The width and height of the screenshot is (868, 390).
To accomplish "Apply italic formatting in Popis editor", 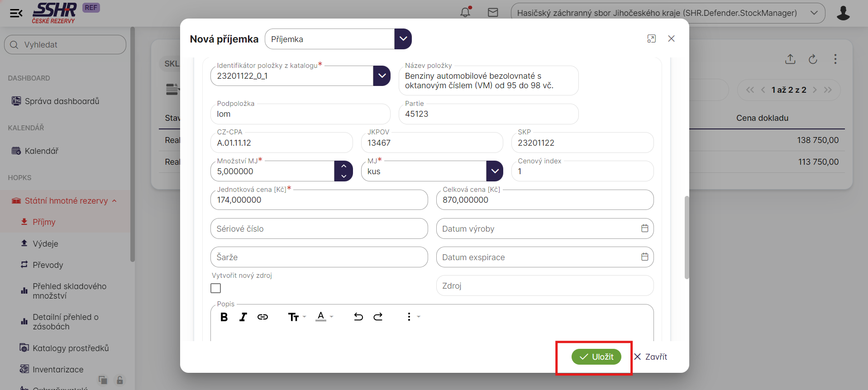I will (243, 317).
